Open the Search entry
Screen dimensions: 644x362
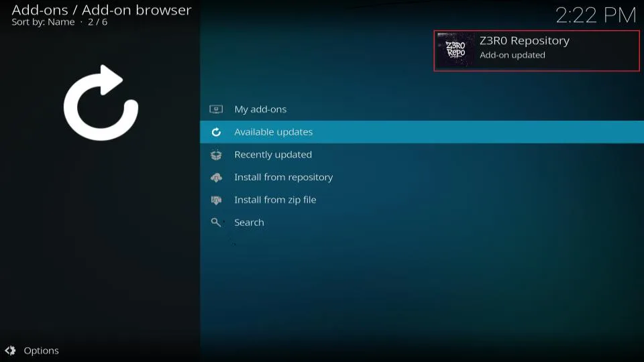(x=422, y=222)
